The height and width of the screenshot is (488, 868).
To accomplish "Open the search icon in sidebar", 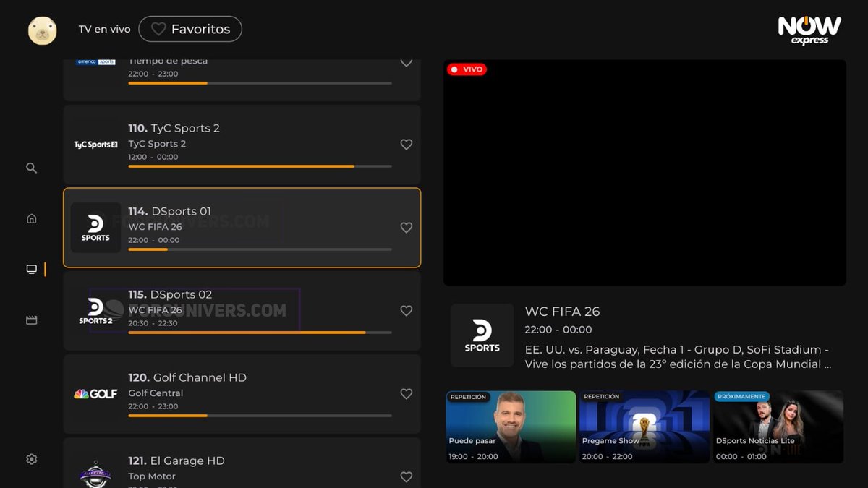I will coord(31,168).
